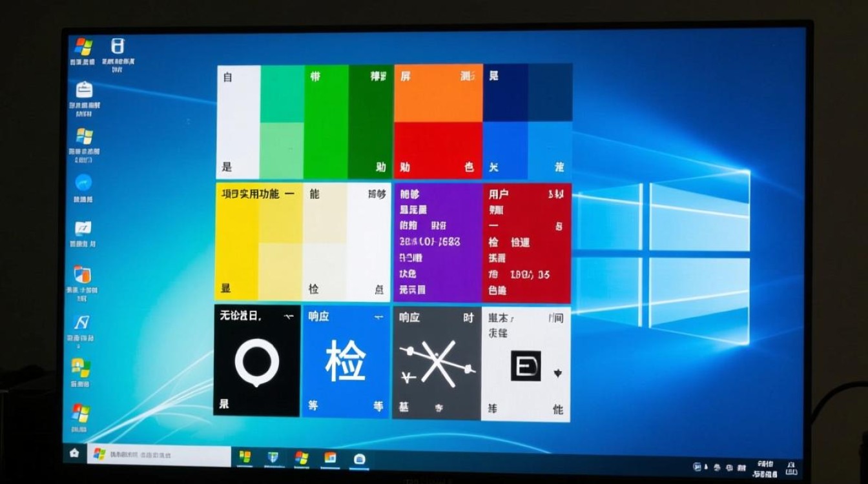Image resolution: width=868 pixels, height=484 pixels.
Task: Open the white tile with crossed clock hands
Action: 437,365
